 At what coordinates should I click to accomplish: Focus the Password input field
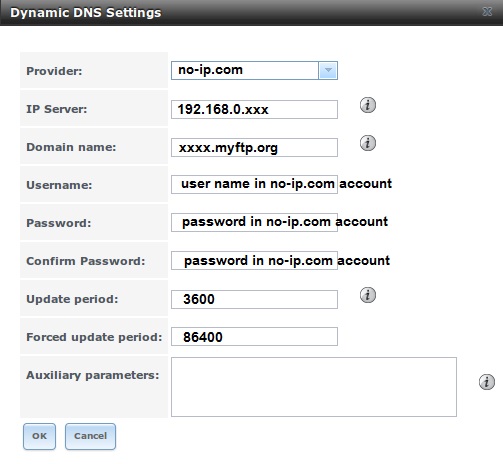pyautogui.click(x=254, y=222)
